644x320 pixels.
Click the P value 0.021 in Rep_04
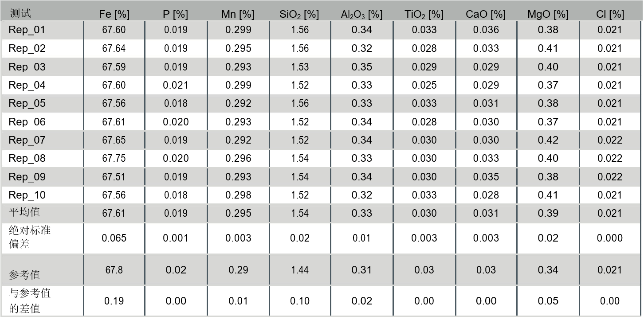click(176, 85)
